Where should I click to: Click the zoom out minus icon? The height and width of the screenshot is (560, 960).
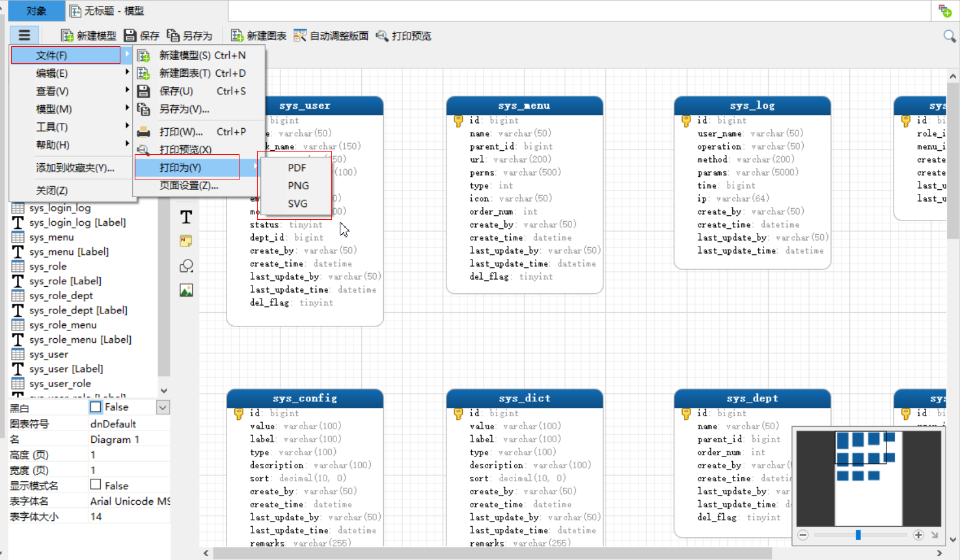click(803, 535)
